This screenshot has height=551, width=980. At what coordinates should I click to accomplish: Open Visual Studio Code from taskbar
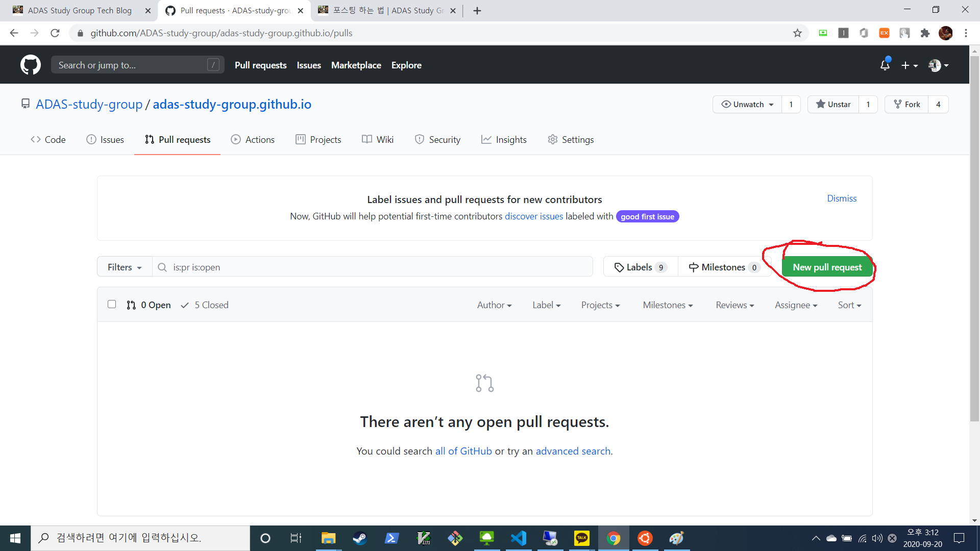point(519,538)
